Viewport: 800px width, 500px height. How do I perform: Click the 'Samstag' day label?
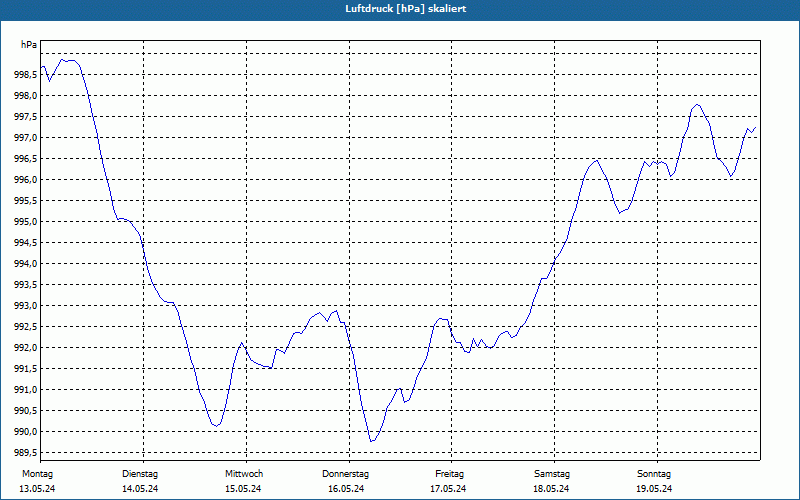(x=552, y=474)
